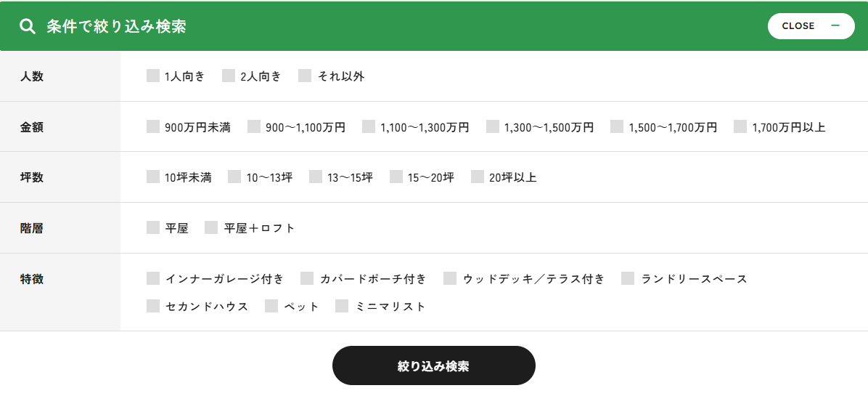Image resolution: width=868 pixels, height=404 pixels.
Task: Check the 900〜1,100万円 price range
Action: point(254,126)
